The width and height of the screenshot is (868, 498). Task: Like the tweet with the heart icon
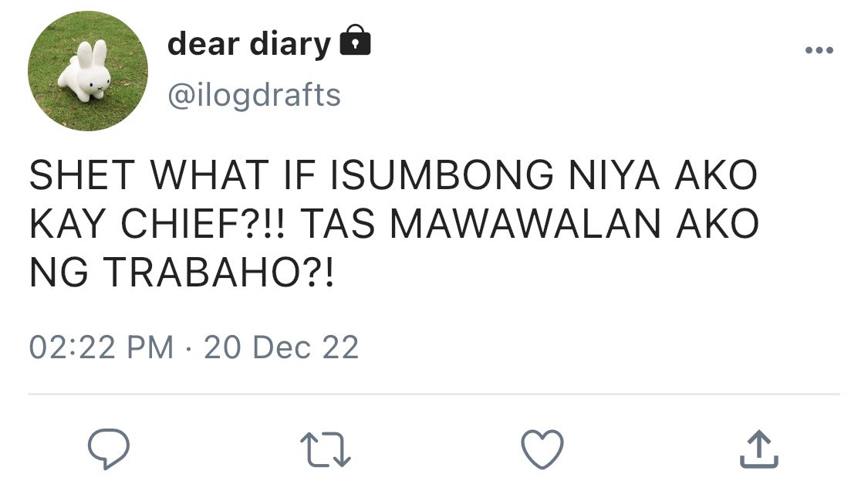click(x=542, y=449)
